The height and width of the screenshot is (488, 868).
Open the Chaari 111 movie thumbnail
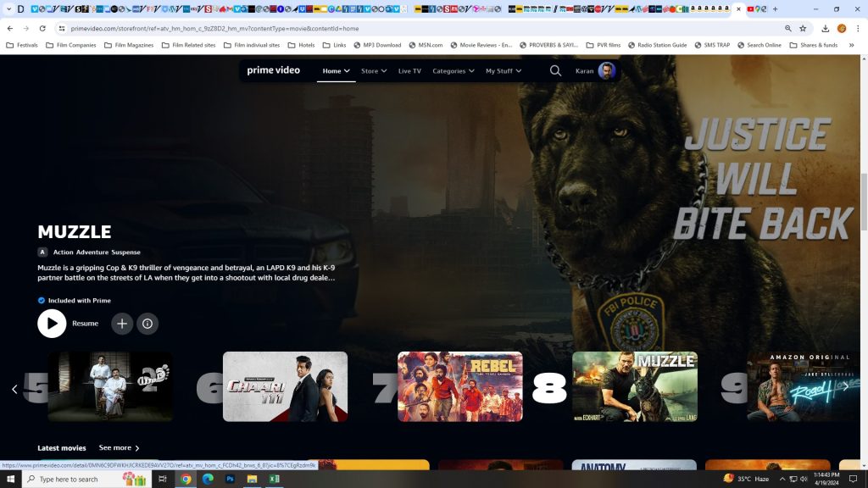click(285, 386)
